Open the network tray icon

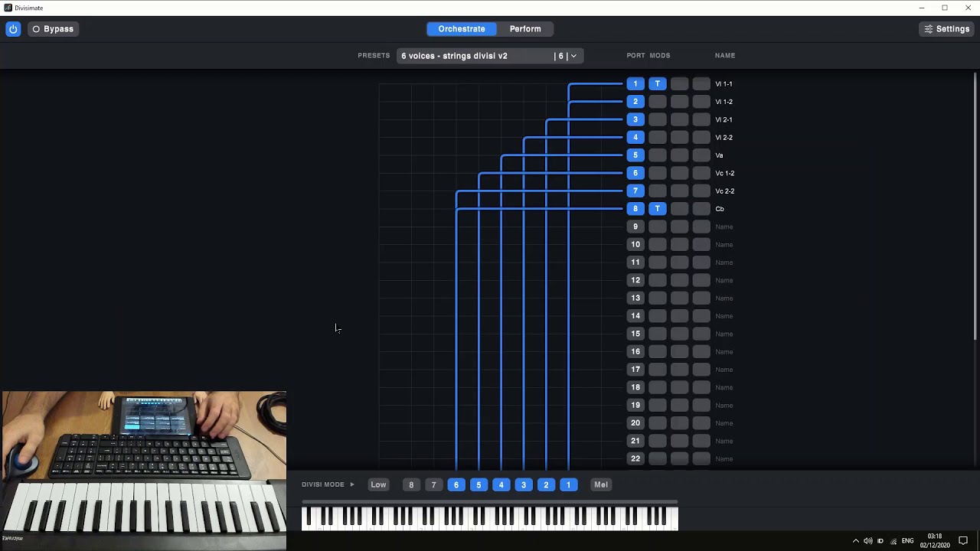(x=893, y=541)
